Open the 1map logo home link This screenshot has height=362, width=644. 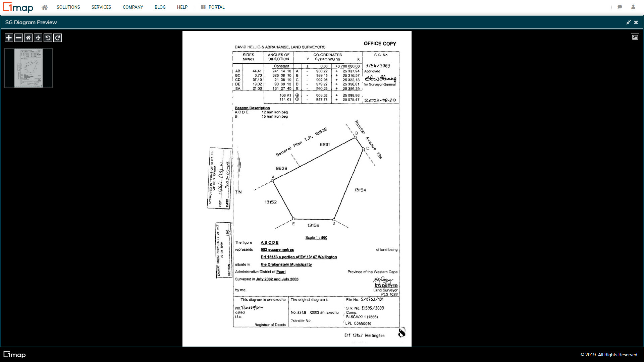tap(18, 7)
